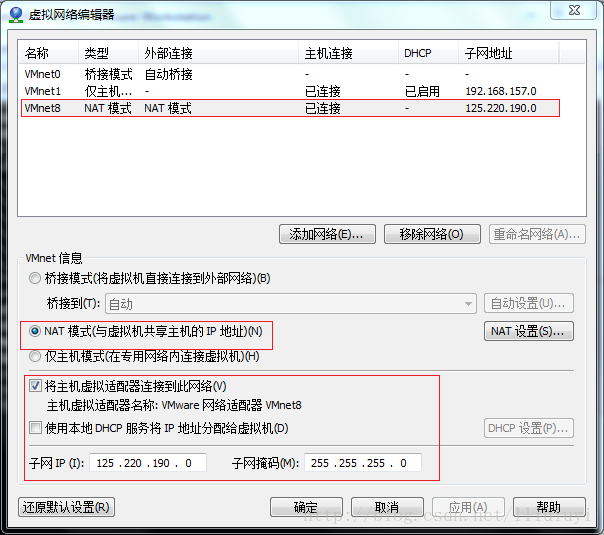Click 自动桥接 cell in VMnet0 row
The image size is (604, 535).
point(169,74)
